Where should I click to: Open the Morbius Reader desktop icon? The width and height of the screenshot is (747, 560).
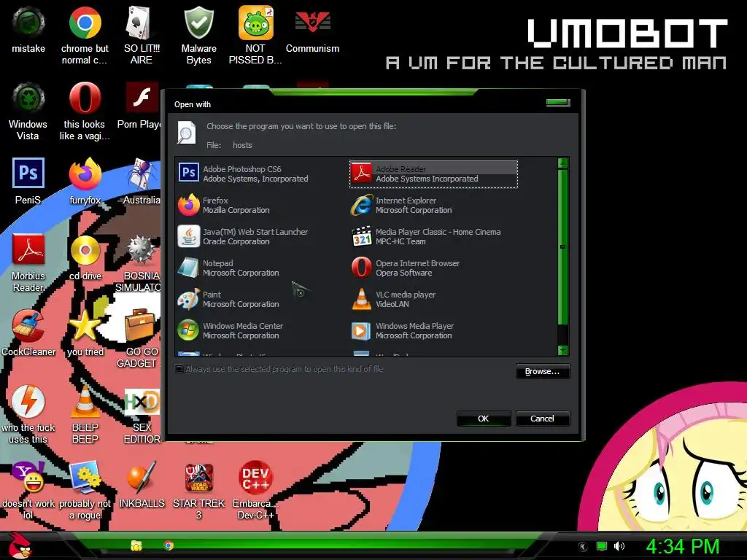click(28, 262)
